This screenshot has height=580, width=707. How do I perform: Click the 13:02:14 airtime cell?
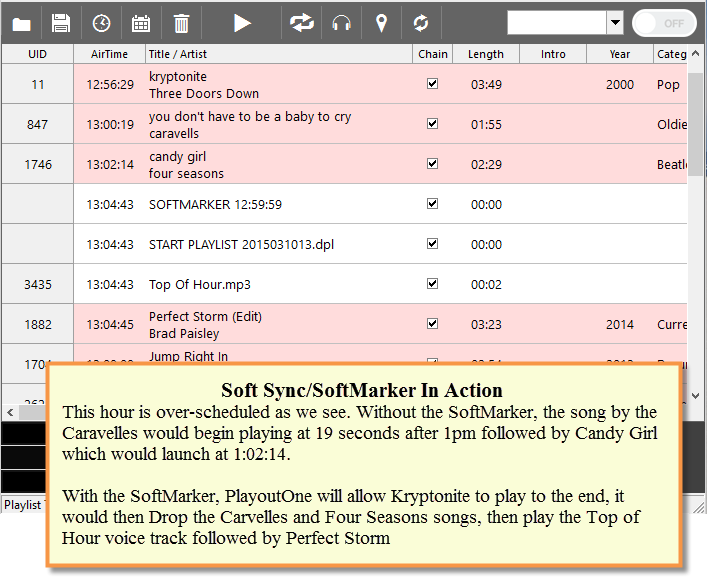pos(110,164)
